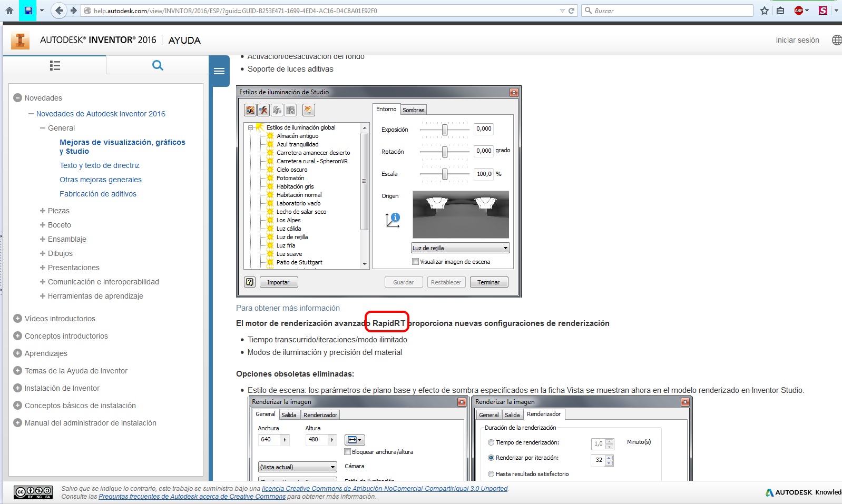The image size is (842, 504).
Task: Click Iniciar sesión
Action: point(797,40)
